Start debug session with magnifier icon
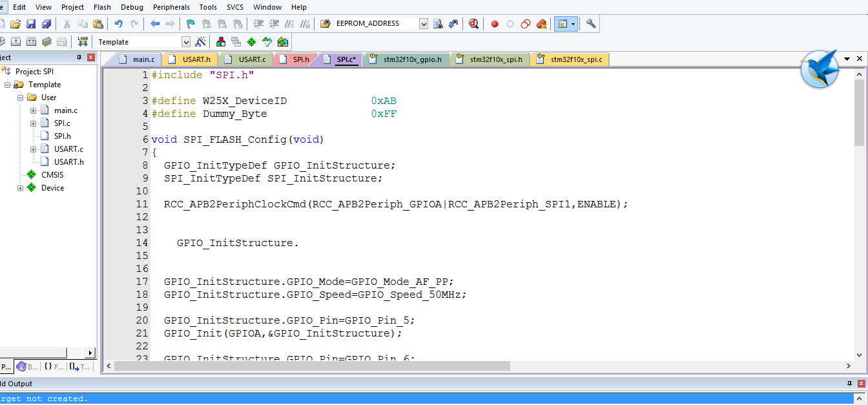Viewport: 868px width, 405px height. (473, 24)
